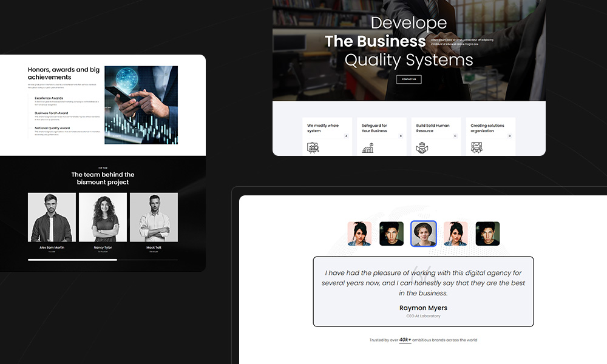
Task: Open Alex Sam Martin's team photo
Action: pyautogui.click(x=52, y=217)
